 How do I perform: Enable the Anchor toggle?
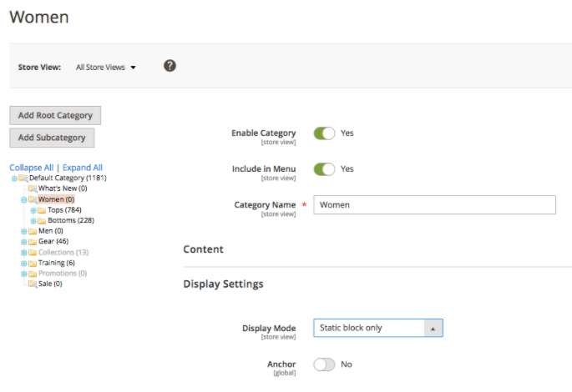(324, 364)
